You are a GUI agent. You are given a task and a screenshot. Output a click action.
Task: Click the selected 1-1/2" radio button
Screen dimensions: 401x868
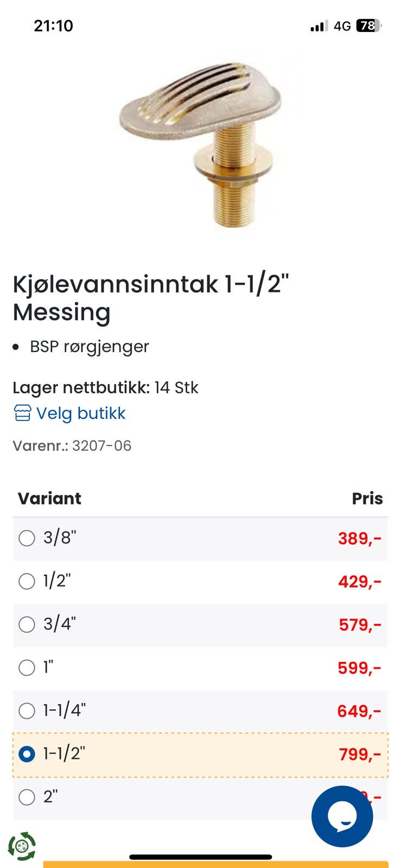27,754
